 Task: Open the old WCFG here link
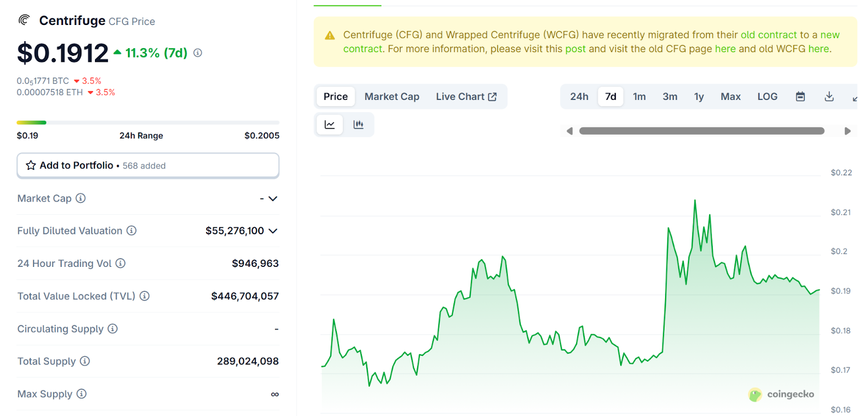point(819,49)
